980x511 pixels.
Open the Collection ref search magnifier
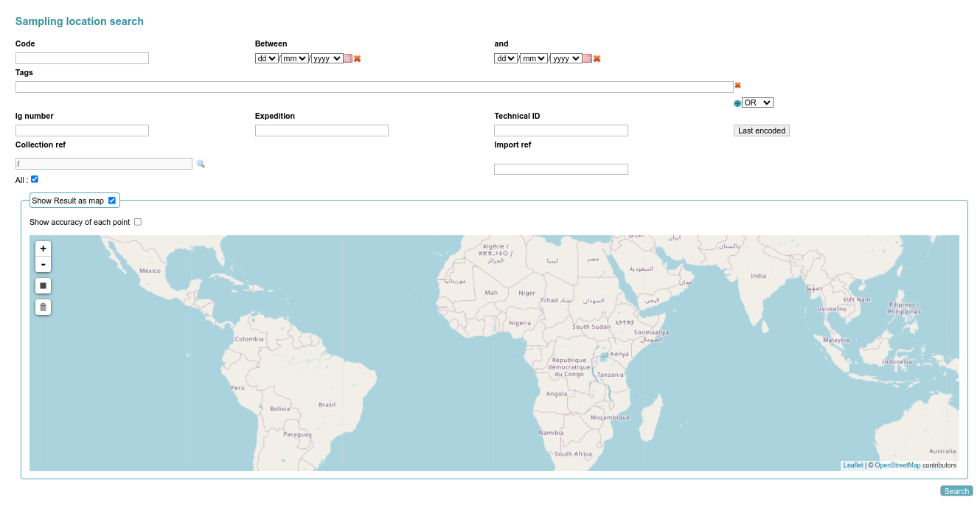pyautogui.click(x=201, y=164)
